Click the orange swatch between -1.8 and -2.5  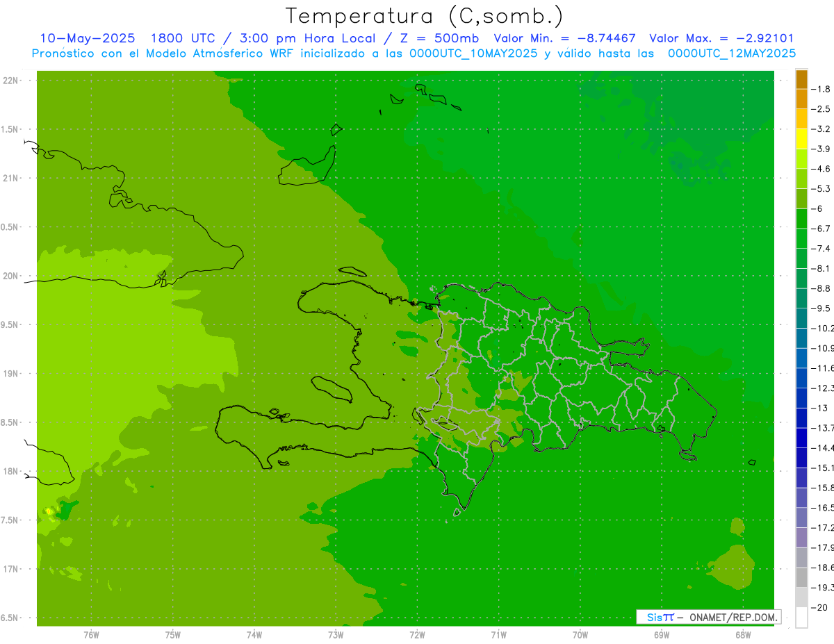click(x=801, y=99)
